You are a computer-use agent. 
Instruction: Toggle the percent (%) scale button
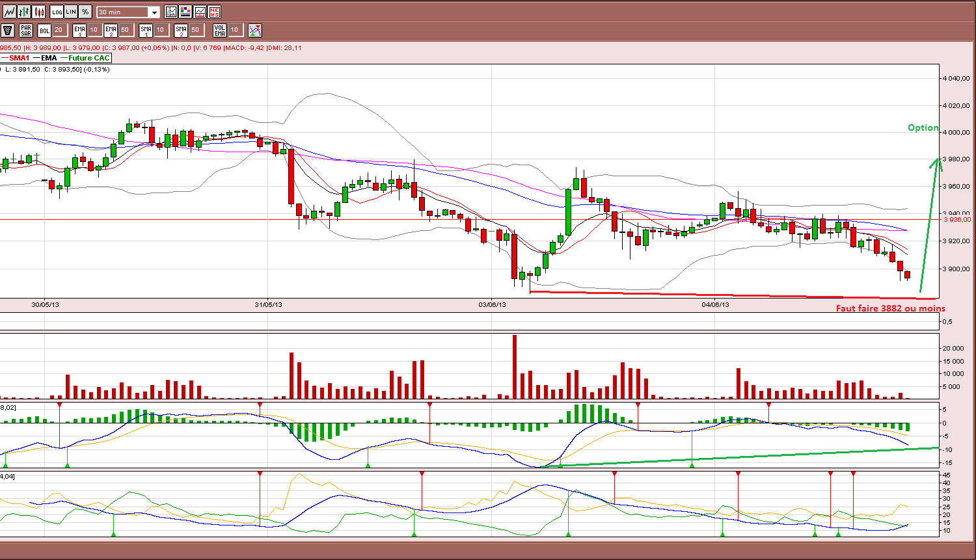(85, 12)
